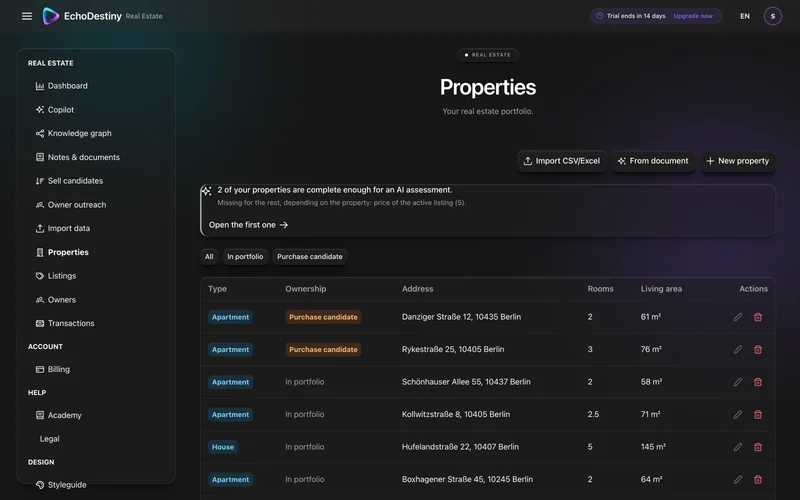800x500 pixels.
Task: Create a New property
Action: (737, 161)
